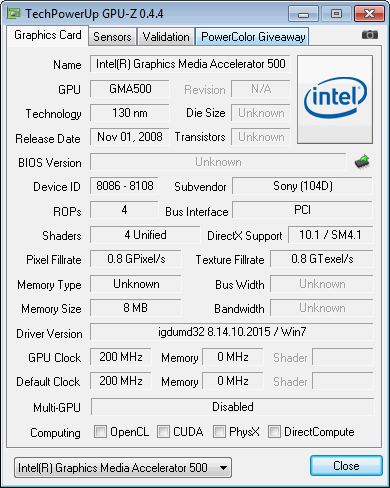
Task: Check the PhysX checkbox
Action: click(219, 431)
